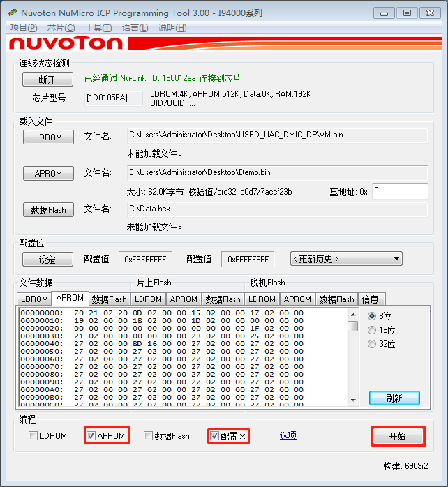This screenshot has height=487, width=448.
Task: Open the 语言(L) menu
Action: [135, 28]
